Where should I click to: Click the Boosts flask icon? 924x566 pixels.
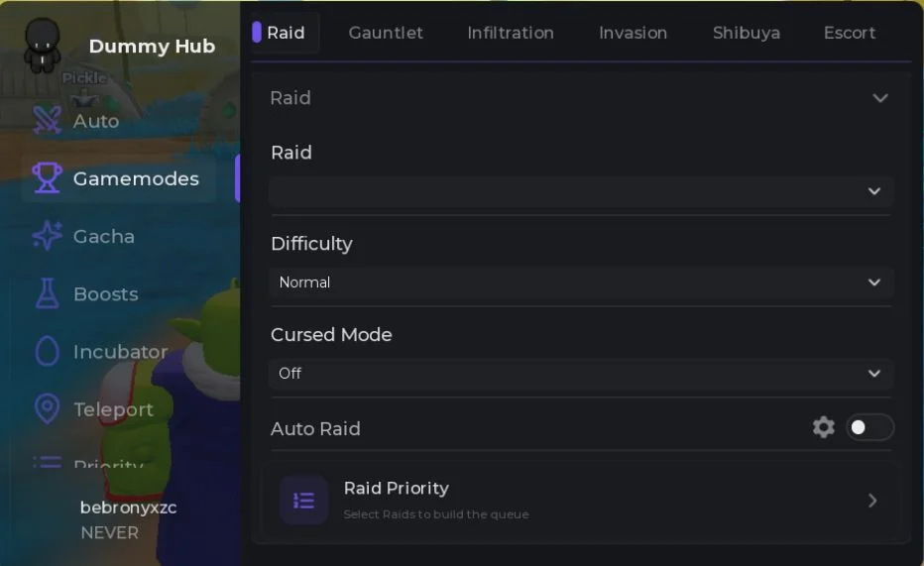pos(47,293)
